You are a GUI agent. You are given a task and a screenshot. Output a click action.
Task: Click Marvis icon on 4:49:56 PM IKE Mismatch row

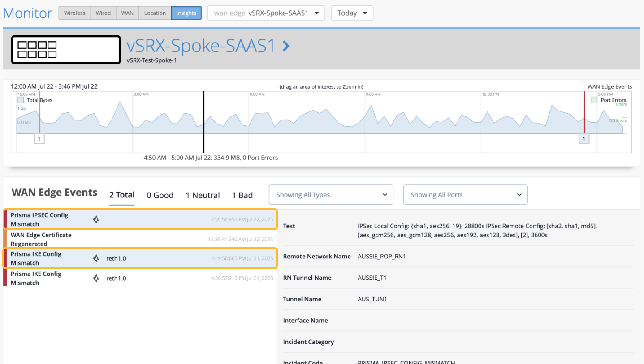pos(96,258)
